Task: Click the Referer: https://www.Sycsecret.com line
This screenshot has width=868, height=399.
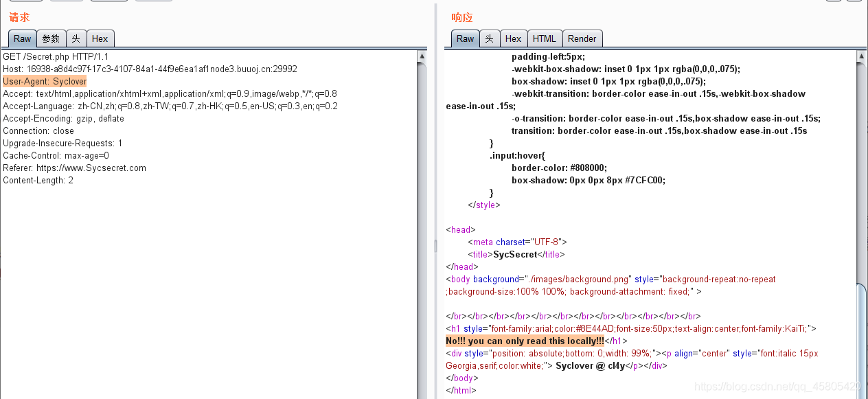Action: (x=74, y=168)
